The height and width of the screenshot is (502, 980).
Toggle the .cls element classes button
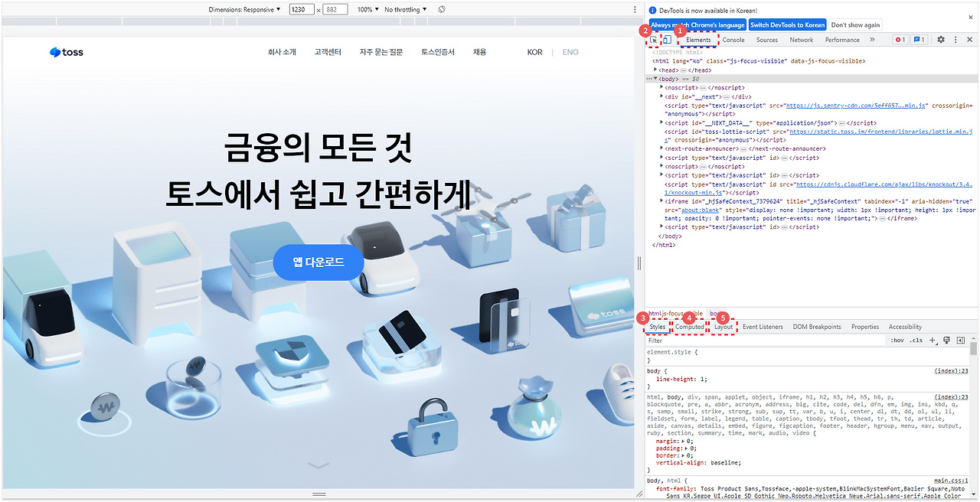(916, 341)
